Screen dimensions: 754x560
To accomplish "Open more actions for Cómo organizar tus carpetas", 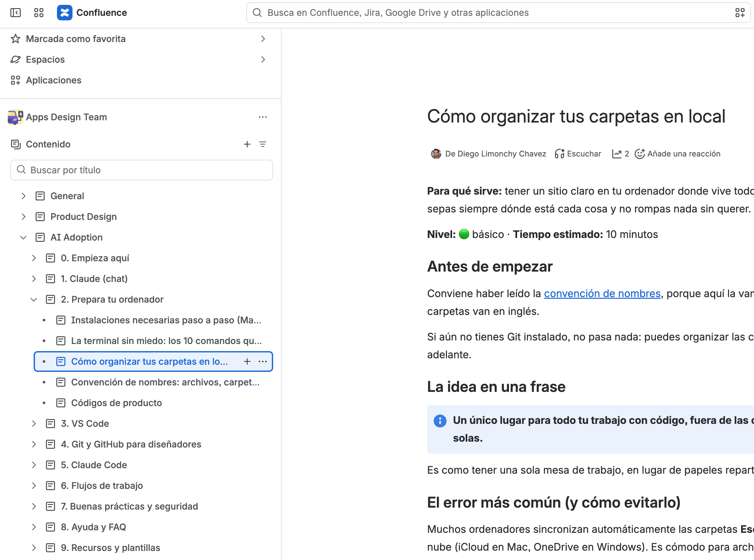I will coord(262,361).
